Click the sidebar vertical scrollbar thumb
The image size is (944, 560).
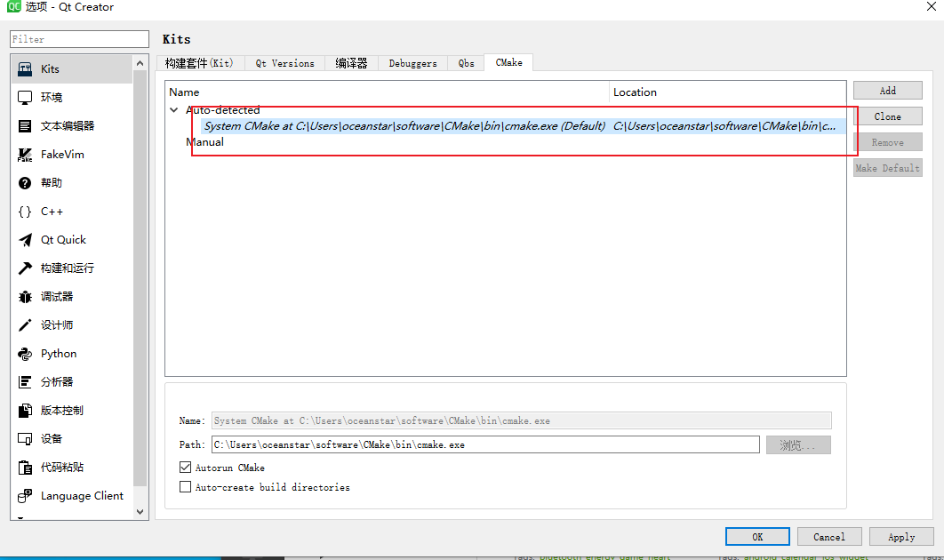pyautogui.click(x=140, y=277)
